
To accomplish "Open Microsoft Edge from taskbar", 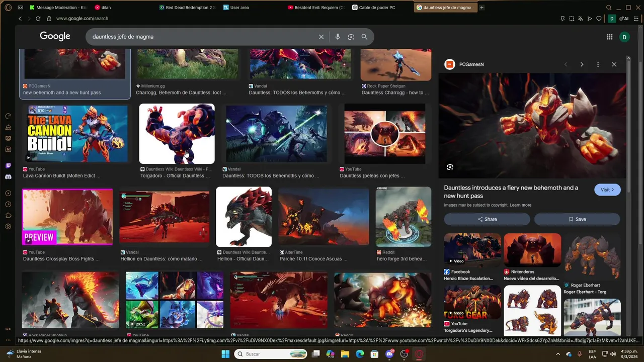I will (x=360, y=354).
